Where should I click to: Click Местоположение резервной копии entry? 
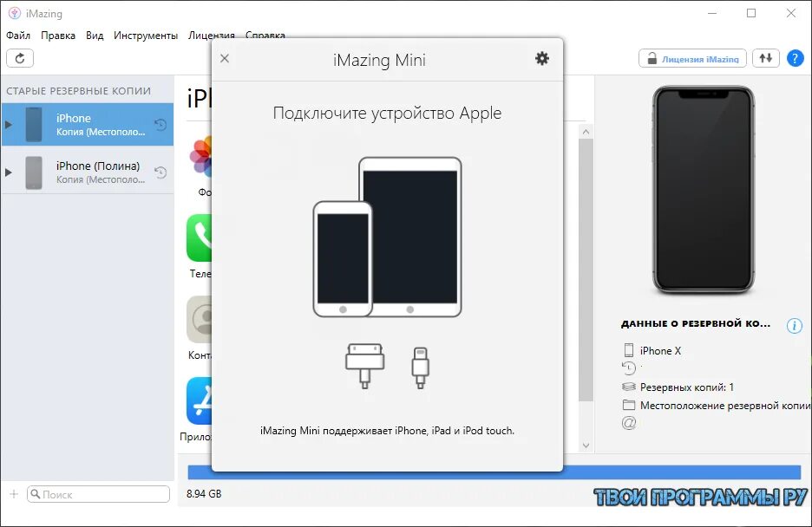point(725,406)
